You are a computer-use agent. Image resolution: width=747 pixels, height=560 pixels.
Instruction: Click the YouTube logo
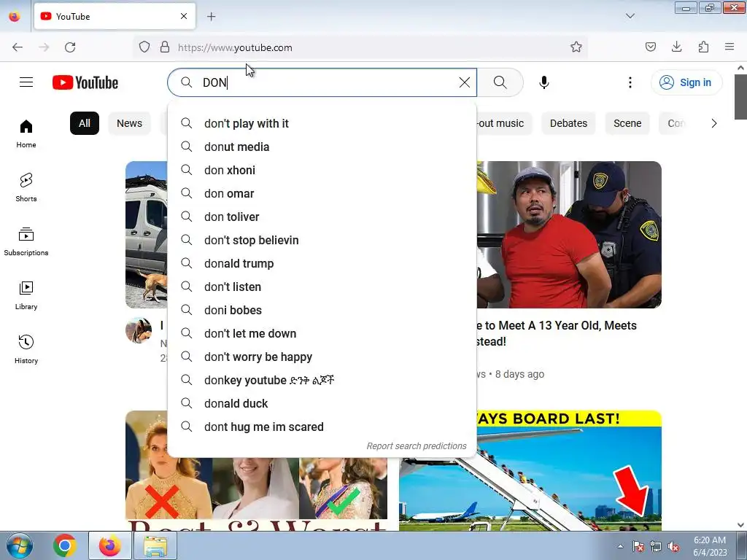(x=85, y=82)
